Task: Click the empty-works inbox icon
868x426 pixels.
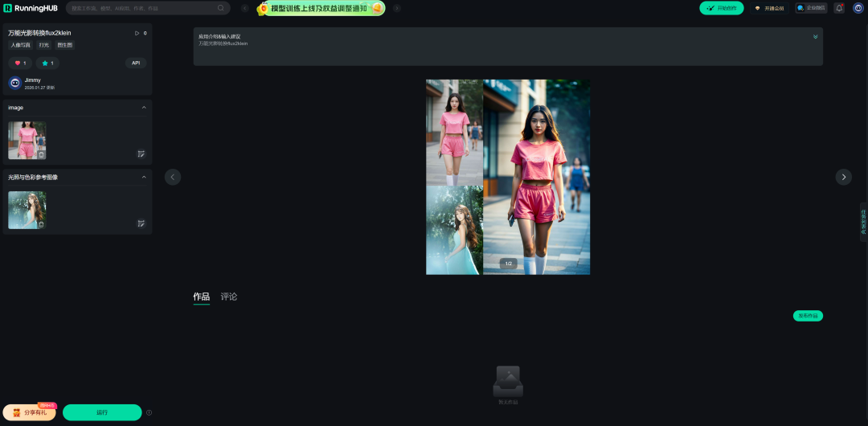Action: pyautogui.click(x=508, y=381)
